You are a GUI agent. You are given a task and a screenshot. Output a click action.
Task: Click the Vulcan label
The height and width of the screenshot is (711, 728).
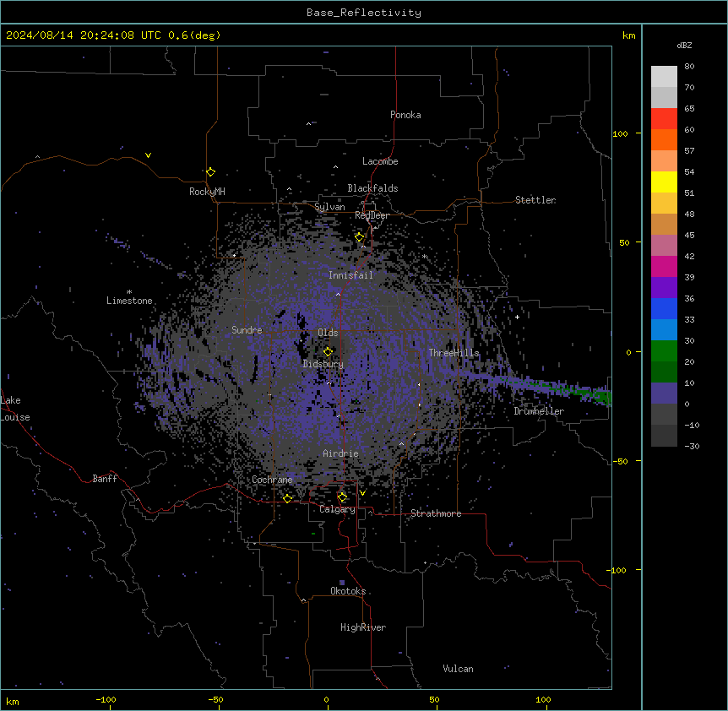(459, 669)
